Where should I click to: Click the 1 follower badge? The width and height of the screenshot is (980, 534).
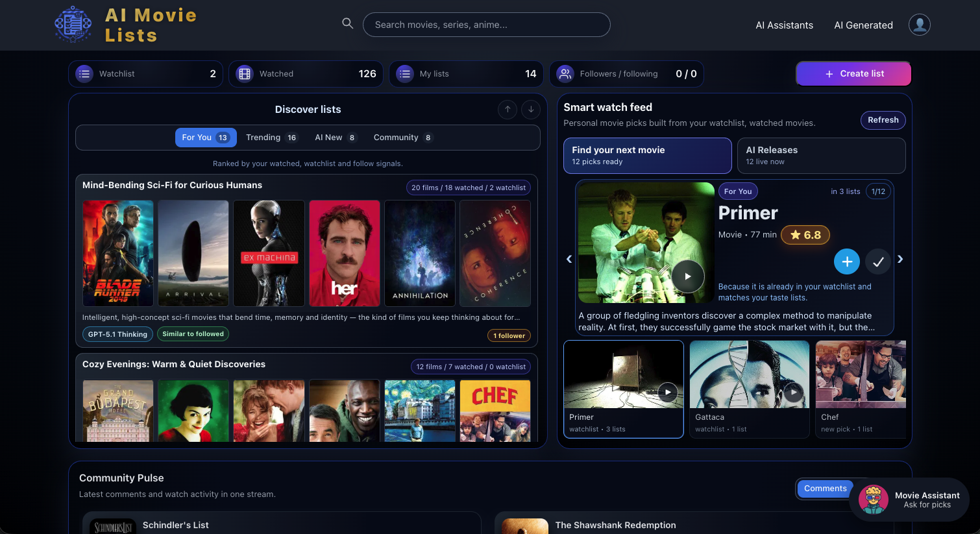[x=509, y=335]
